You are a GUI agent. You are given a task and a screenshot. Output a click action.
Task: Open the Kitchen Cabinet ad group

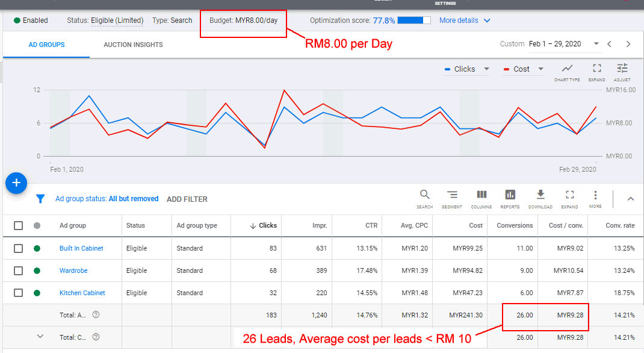(82, 293)
